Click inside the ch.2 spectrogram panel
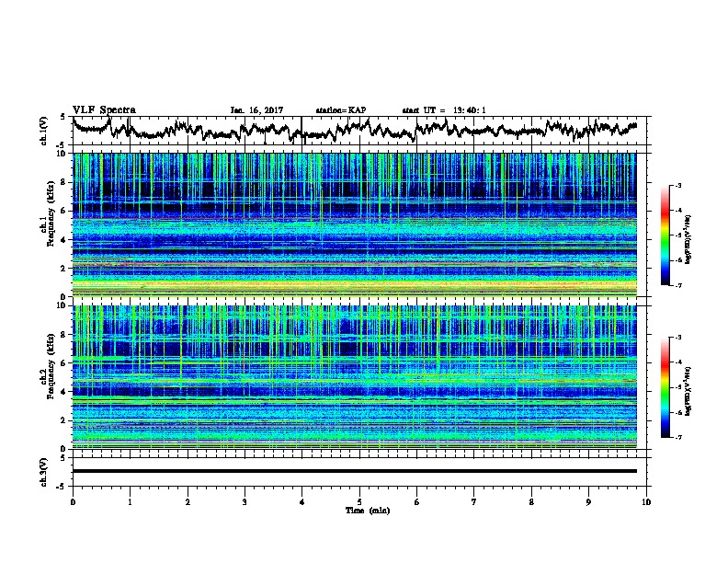Screen dimensions: 728x563 [x=354, y=377]
